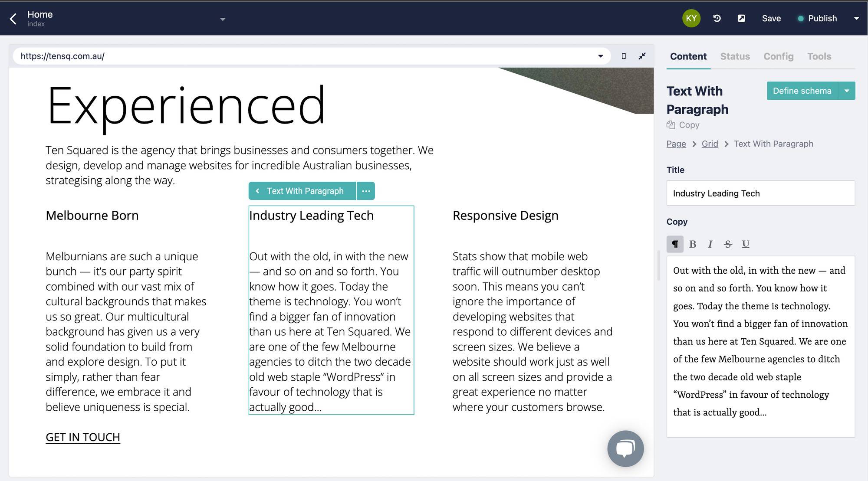The image size is (868, 481).
Task: Open the history/revert icon in top bar
Action: click(x=717, y=18)
